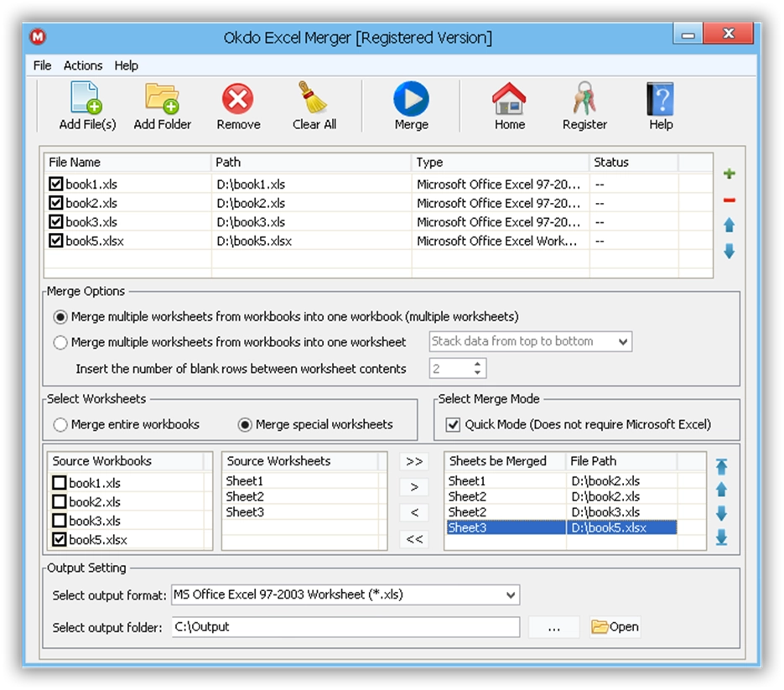Click the Add File(s) toolbar icon
784x690 pixels.
click(x=86, y=98)
